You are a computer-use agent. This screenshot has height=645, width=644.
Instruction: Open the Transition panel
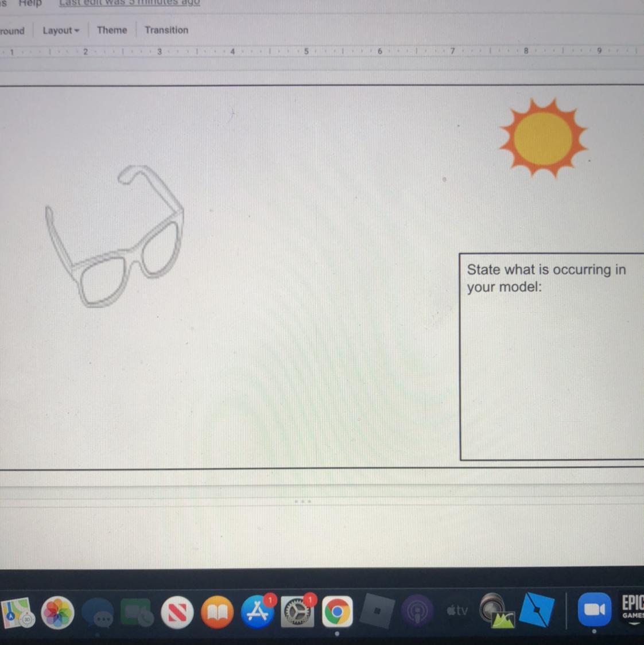click(166, 30)
